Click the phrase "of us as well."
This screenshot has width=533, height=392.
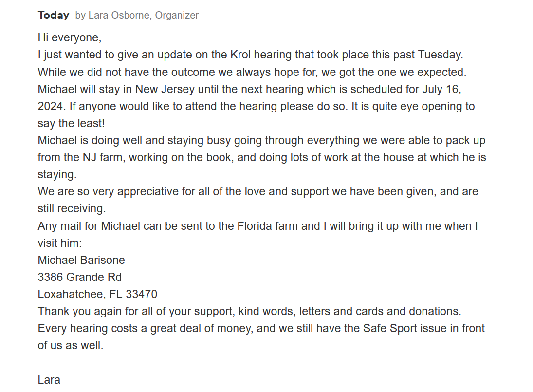[71, 345]
